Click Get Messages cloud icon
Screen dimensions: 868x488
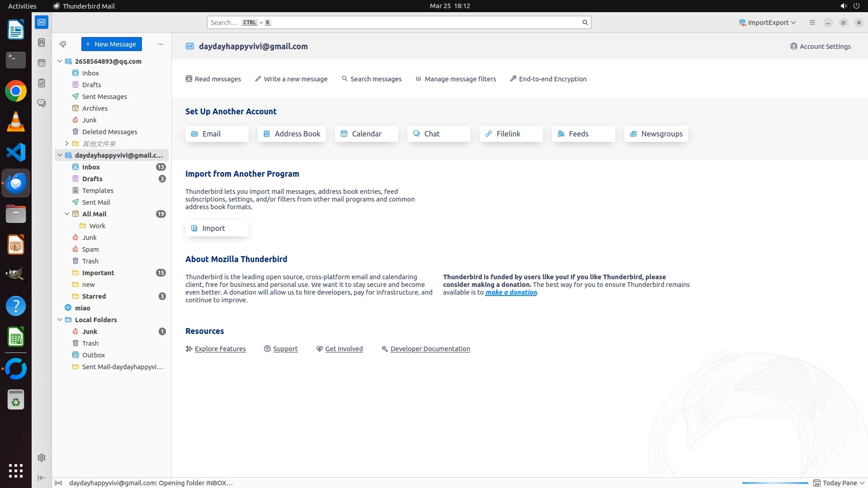63,44
